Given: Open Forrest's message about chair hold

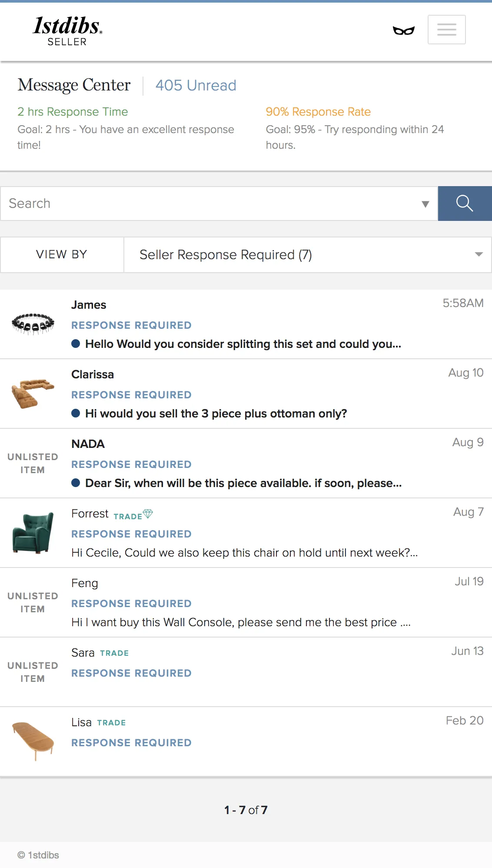Looking at the screenshot, I should click(246, 533).
